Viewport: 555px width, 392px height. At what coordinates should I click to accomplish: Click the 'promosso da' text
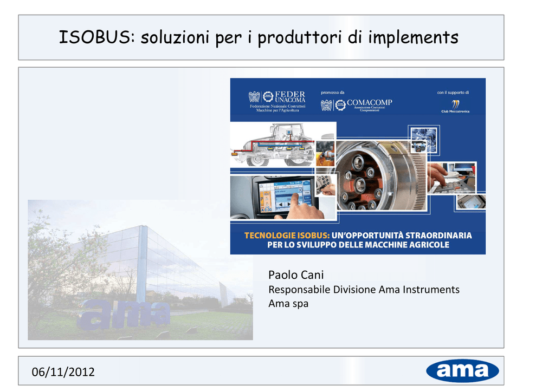[332, 93]
